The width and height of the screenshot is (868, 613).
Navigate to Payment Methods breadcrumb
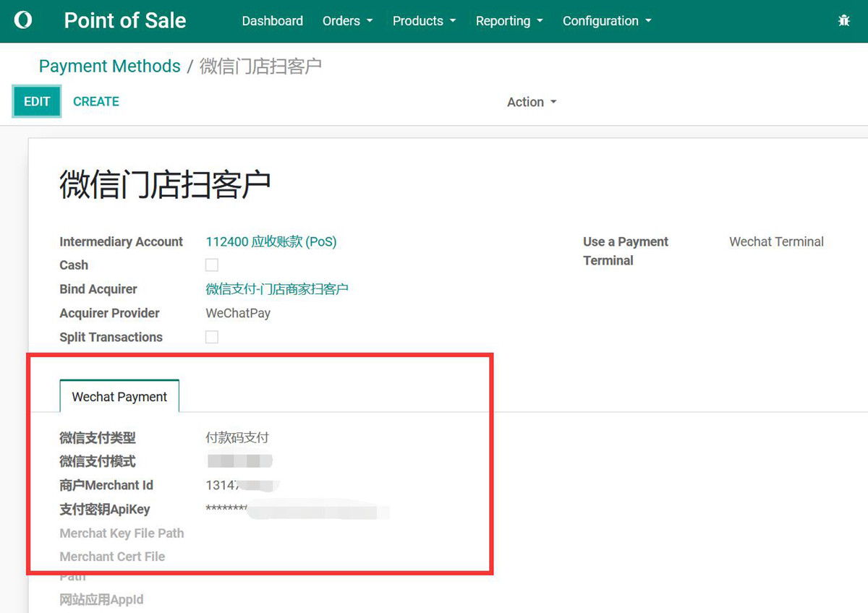click(110, 66)
